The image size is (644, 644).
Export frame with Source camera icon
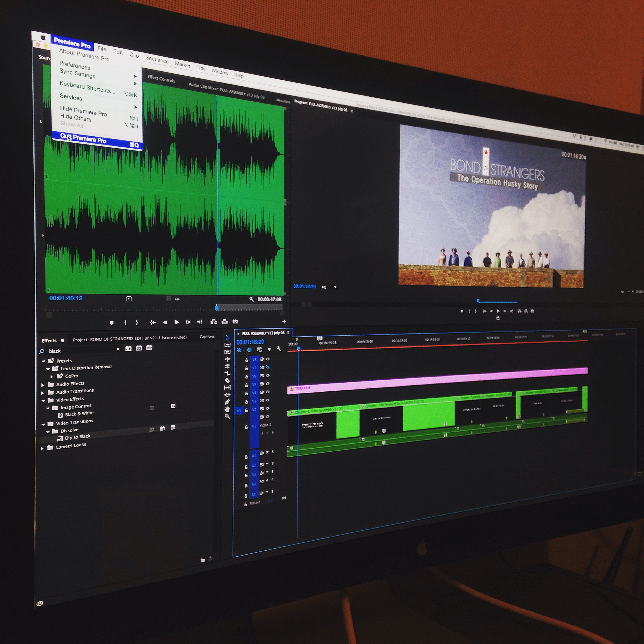tap(235, 321)
